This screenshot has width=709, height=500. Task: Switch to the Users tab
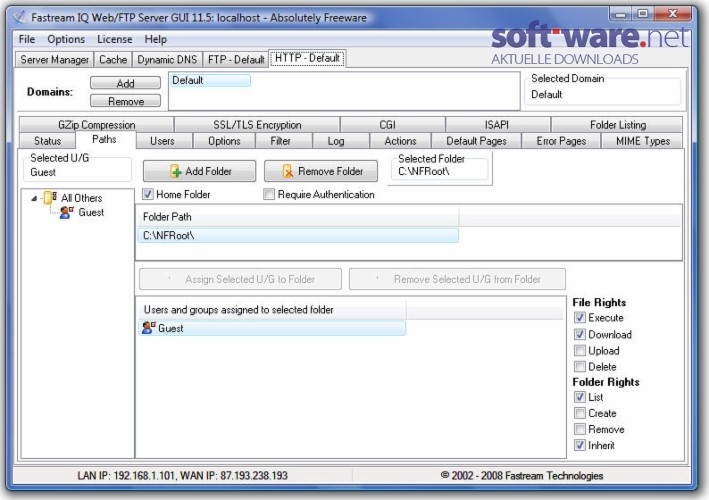[x=162, y=141]
